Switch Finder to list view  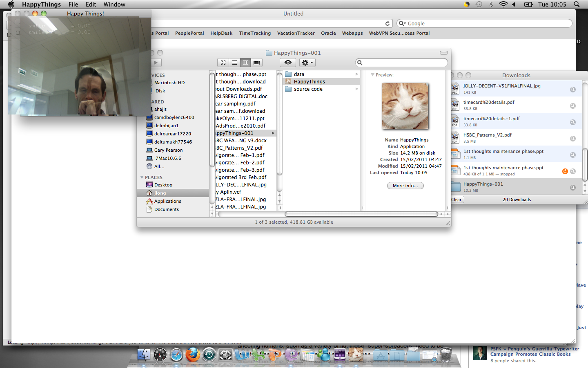(234, 63)
